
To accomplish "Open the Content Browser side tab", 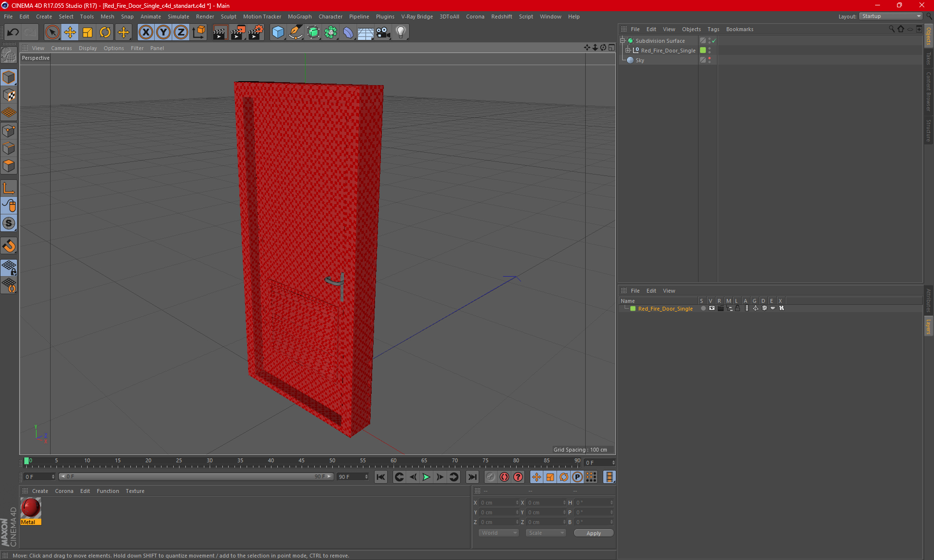I will point(929,92).
